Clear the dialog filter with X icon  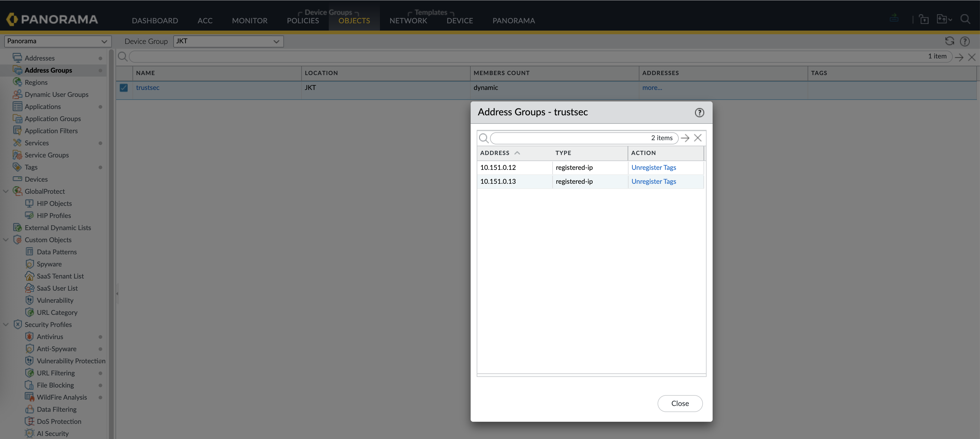click(697, 138)
